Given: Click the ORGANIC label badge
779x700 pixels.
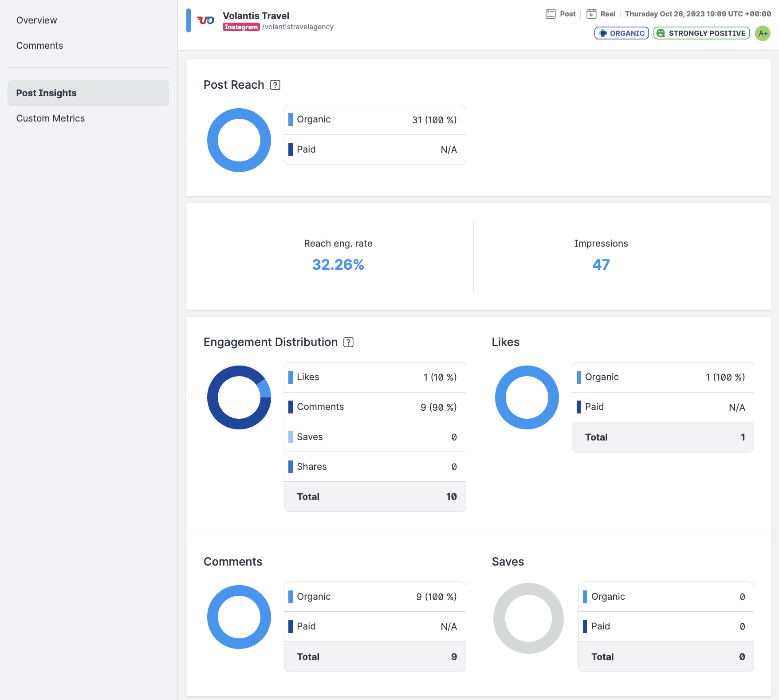Looking at the screenshot, I should coord(622,34).
